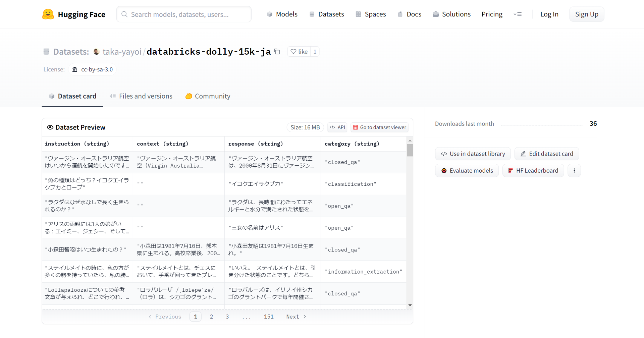Copy dataset name with the copy icon
The width and height of the screenshot is (644, 338).
(x=277, y=52)
